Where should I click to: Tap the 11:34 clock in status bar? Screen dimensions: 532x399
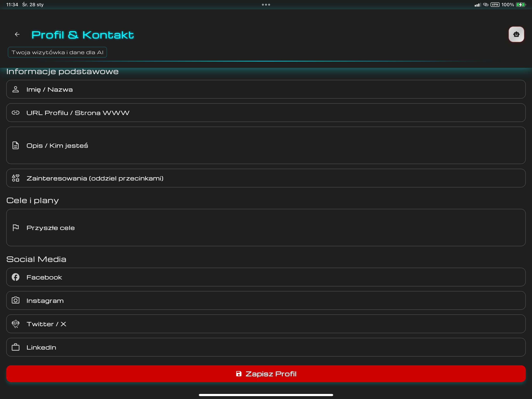click(12, 4)
